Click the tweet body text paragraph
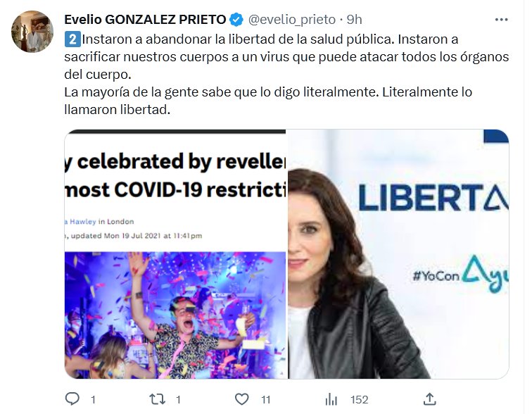The height and width of the screenshot is (414, 532). 286,75
